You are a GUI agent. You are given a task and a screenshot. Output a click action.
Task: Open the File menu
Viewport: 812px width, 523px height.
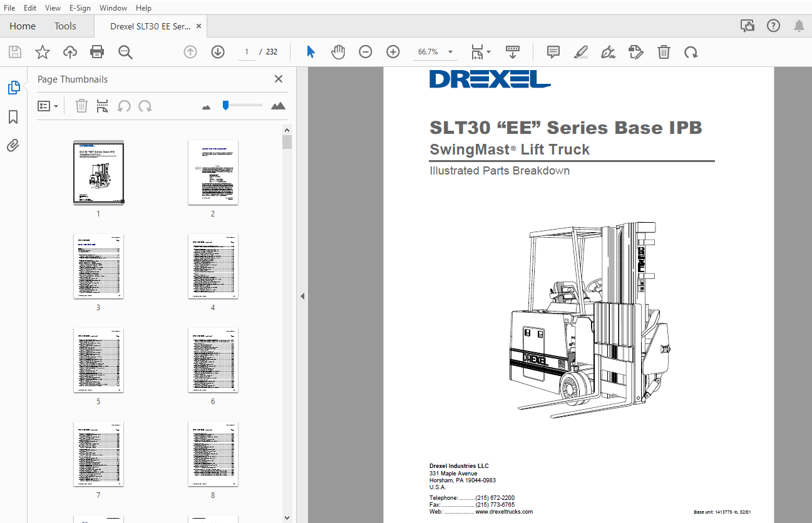(9, 8)
